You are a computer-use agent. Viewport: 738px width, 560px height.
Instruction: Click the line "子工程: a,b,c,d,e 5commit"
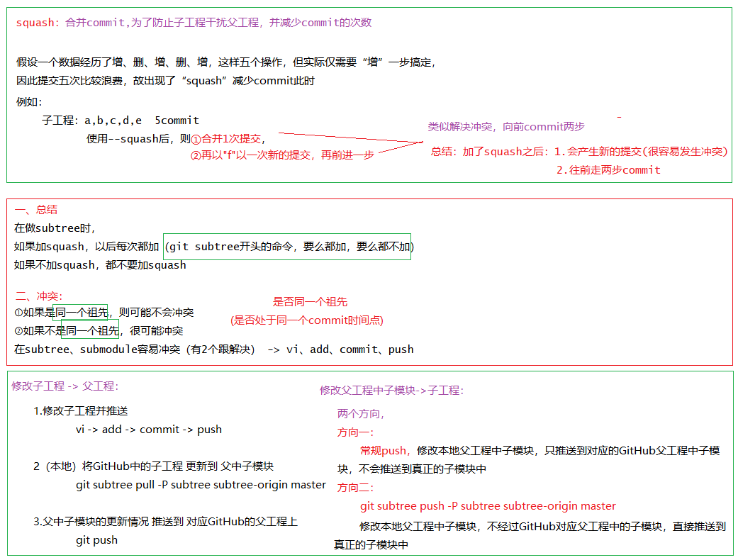[121, 121]
